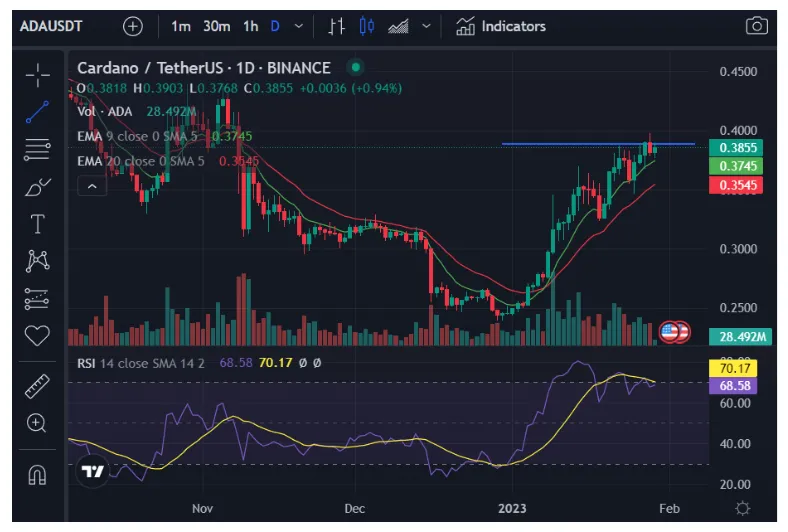Click the Nov date on time axis
788x532 pixels.
point(202,508)
